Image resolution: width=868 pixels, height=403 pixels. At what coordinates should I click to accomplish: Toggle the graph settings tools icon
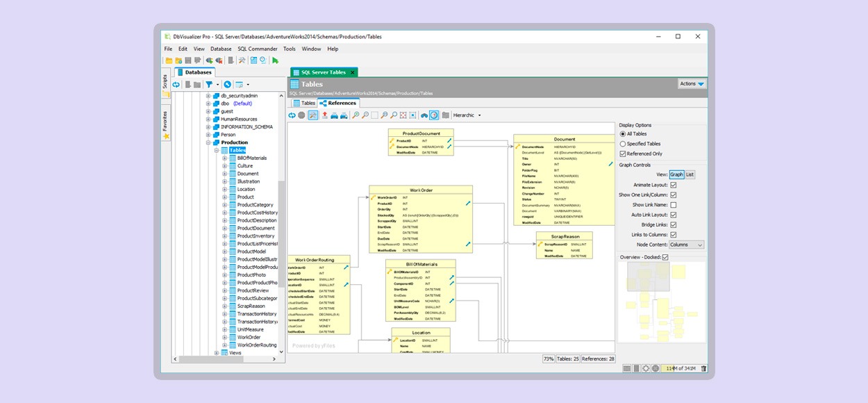[x=313, y=115]
